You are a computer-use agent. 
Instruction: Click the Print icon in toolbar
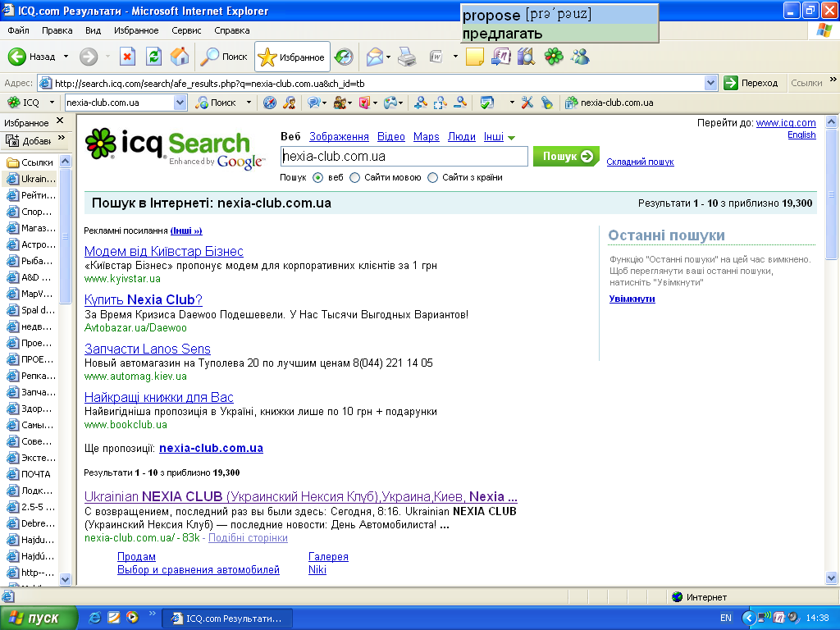tap(407, 57)
